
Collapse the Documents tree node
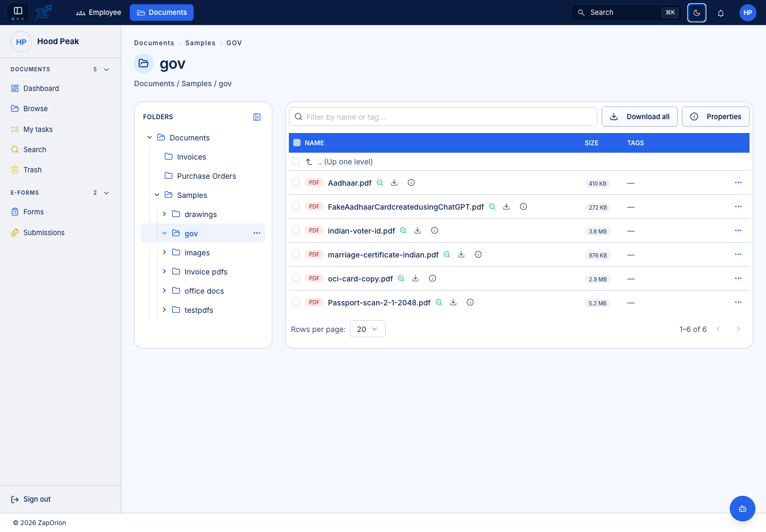[x=149, y=137]
